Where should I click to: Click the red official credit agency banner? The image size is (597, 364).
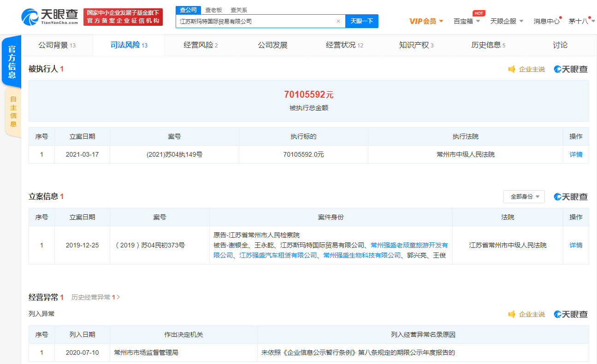point(123,17)
